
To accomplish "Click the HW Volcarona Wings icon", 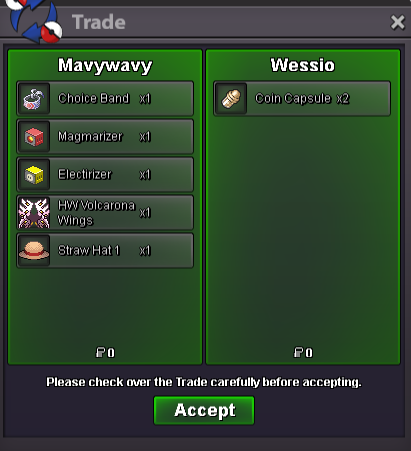I will [x=34, y=213].
